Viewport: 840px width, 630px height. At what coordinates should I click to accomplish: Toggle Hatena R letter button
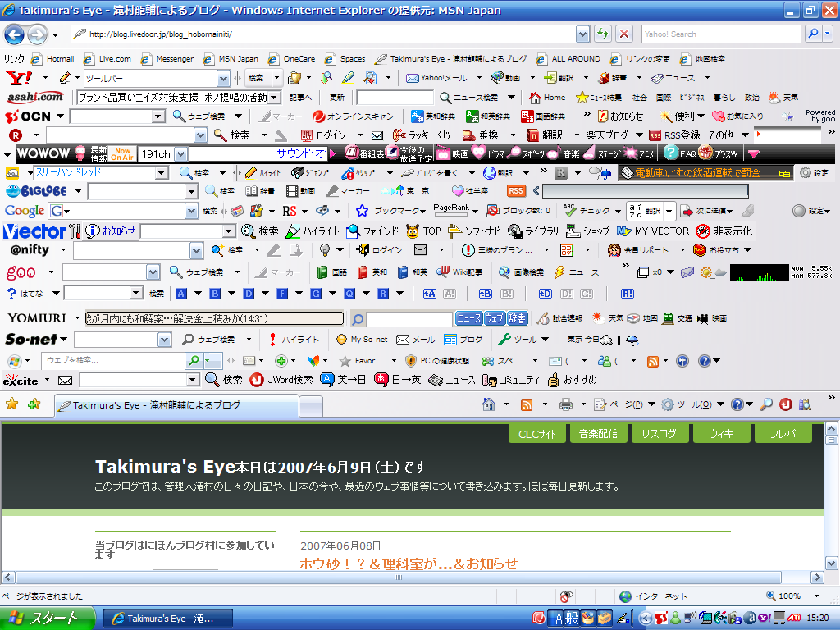tap(383, 294)
